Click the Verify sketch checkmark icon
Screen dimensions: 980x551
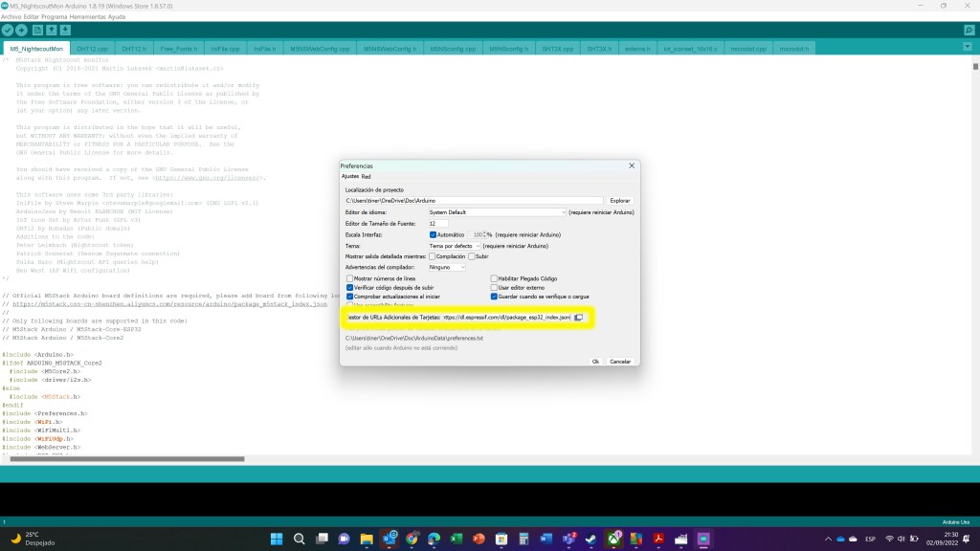pyautogui.click(x=8, y=31)
